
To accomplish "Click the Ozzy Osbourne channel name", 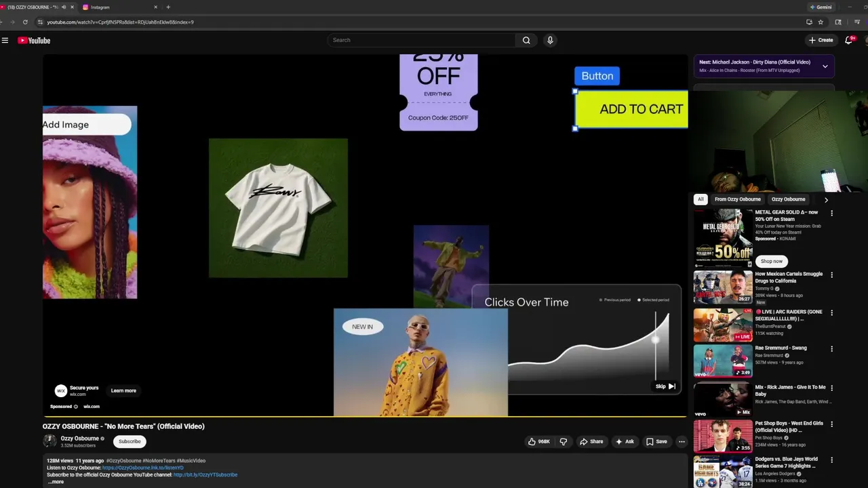I will pyautogui.click(x=80, y=439).
